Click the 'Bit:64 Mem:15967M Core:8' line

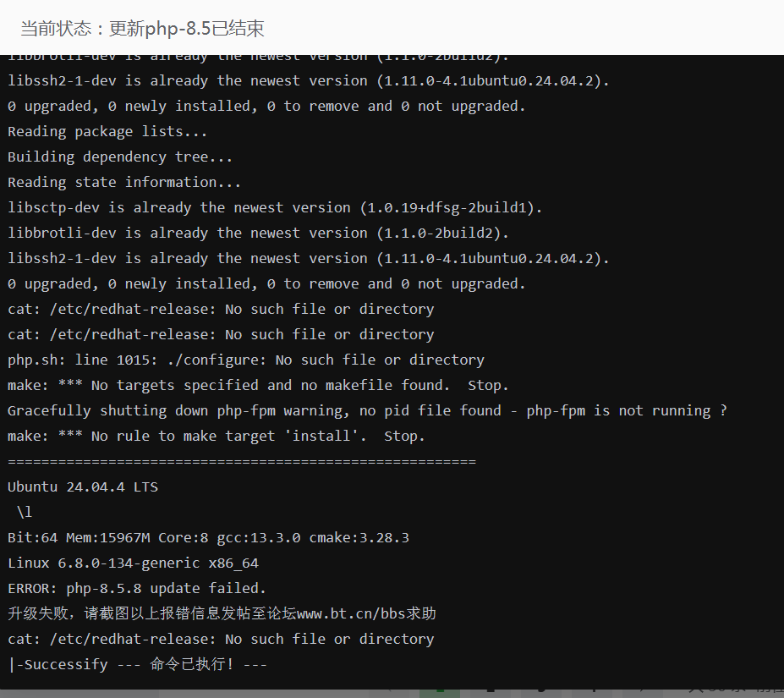(208, 537)
